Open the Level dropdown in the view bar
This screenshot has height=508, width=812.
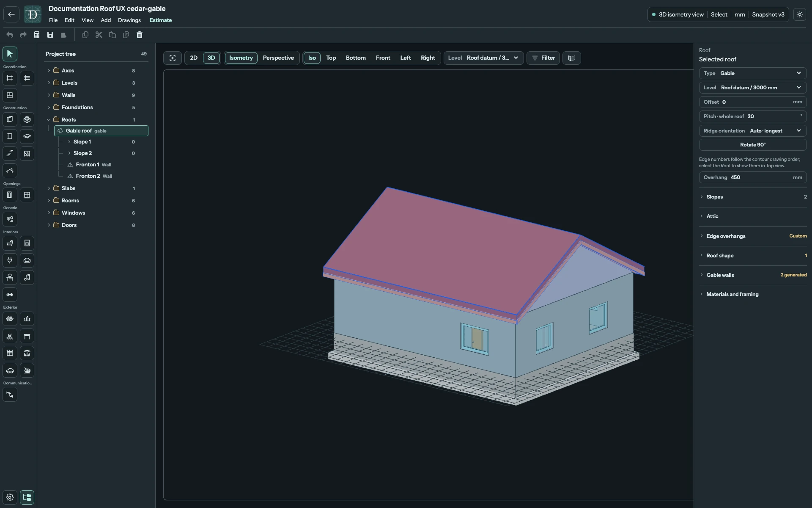click(483, 58)
